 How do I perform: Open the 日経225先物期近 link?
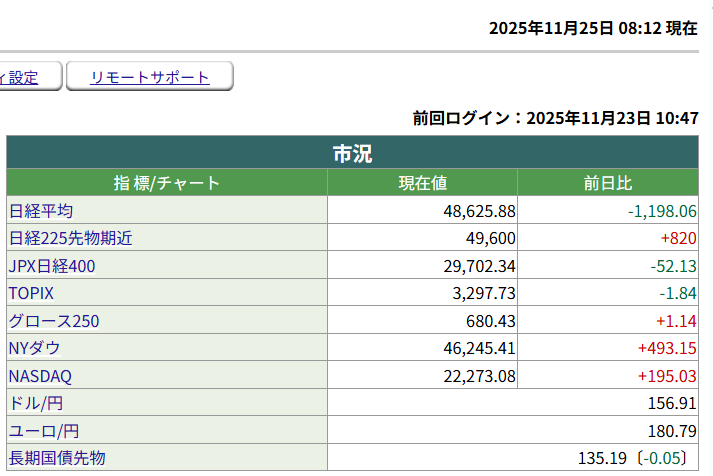pos(70,238)
